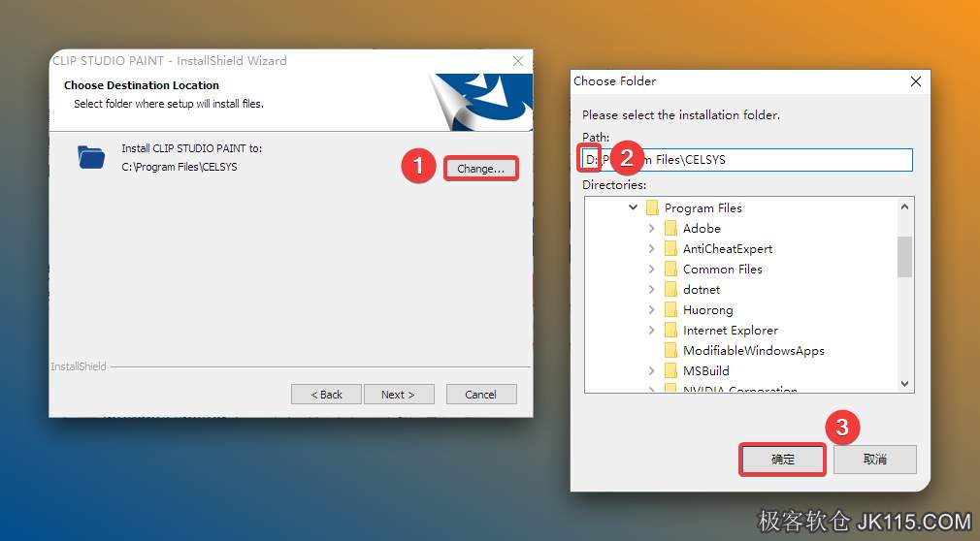Select the MSBuild directory

(705, 371)
